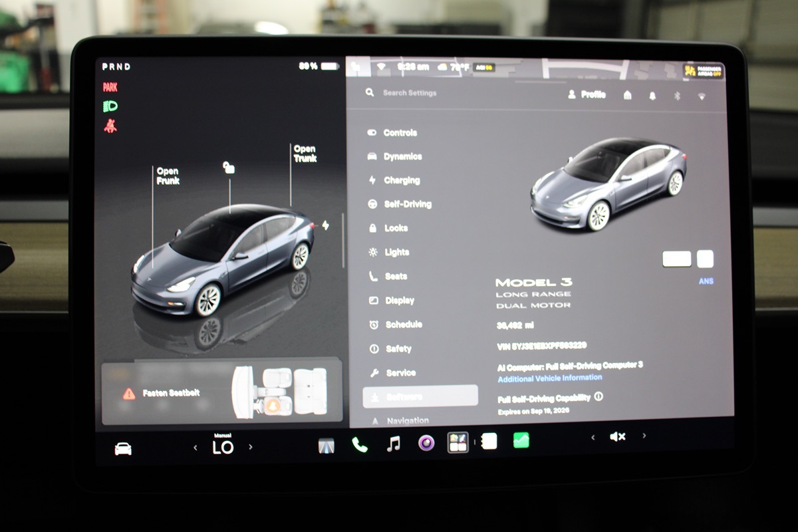Tap the ANS vehicle name link
Viewport: 798px width, 532px height.
click(706, 281)
